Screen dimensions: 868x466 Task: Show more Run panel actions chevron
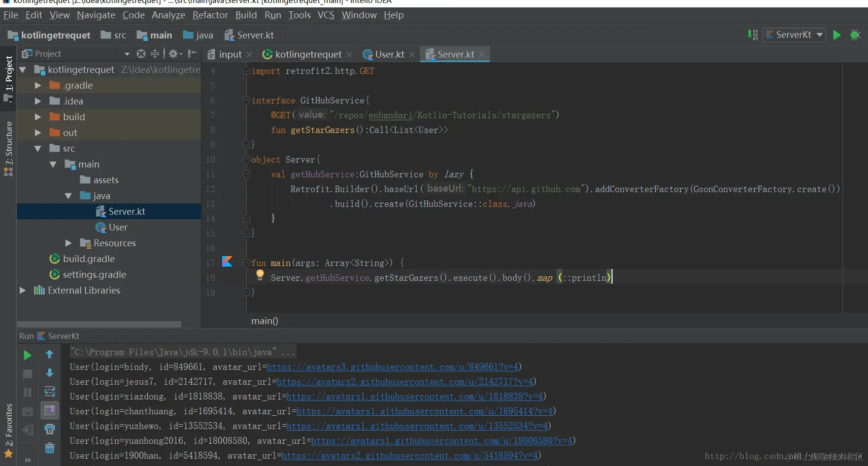tap(28, 461)
